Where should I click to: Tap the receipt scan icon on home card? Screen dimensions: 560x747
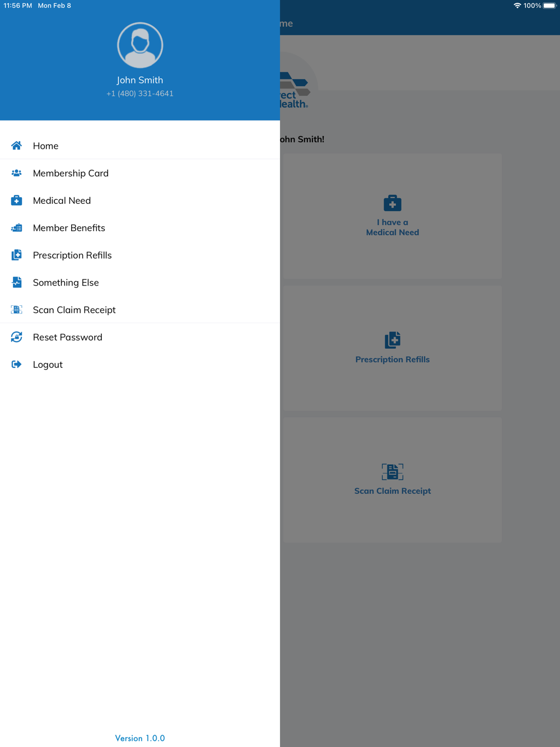pos(393,471)
